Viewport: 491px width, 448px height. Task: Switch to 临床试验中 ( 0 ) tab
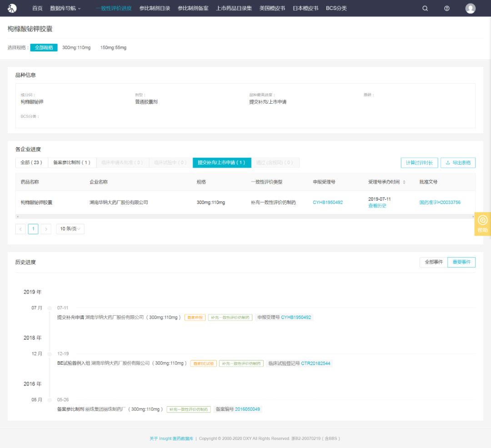click(x=170, y=162)
